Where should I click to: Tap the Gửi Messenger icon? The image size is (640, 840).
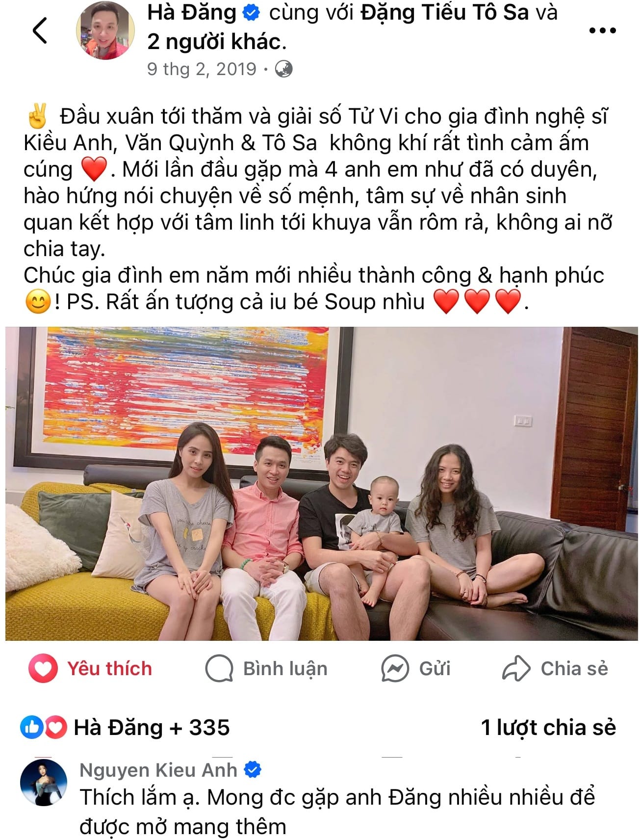tap(395, 668)
